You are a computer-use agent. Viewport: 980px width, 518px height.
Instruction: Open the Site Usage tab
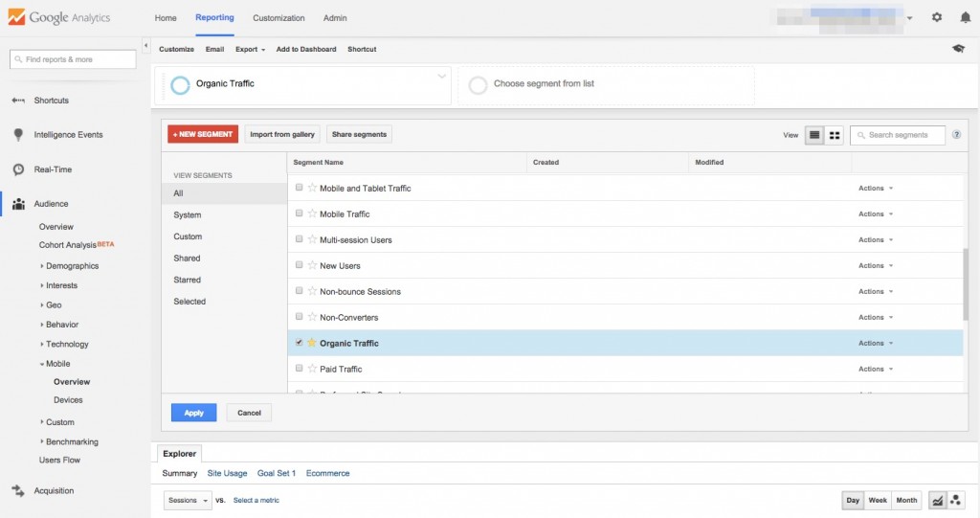(227, 473)
